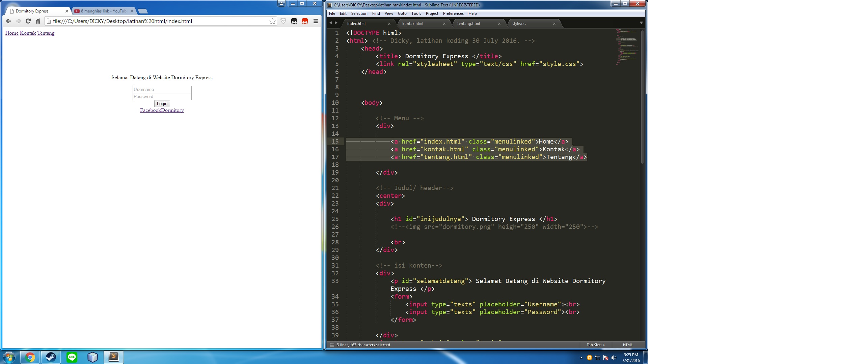Open Tab Size 4 selector
Viewport: 868px width, 364px height.
(x=595, y=345)
